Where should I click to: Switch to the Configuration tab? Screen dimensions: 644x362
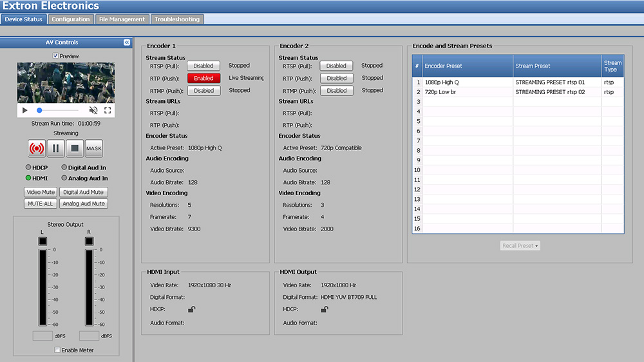click(x=71, y=19)
